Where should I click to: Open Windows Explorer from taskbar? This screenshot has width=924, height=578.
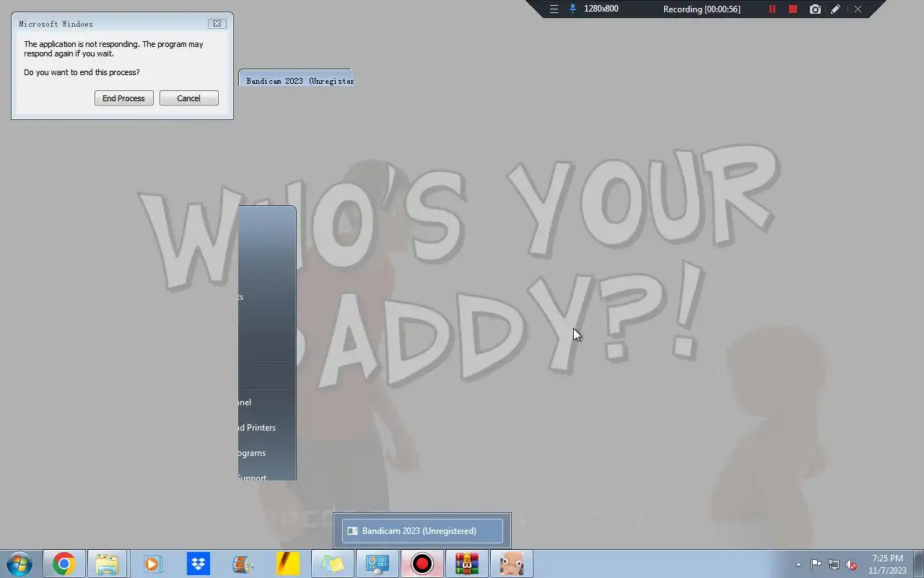click(x=107, y=564)
